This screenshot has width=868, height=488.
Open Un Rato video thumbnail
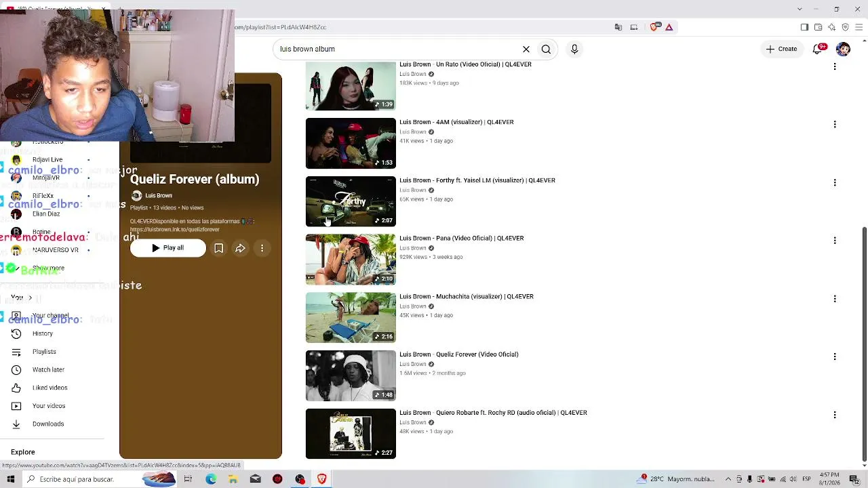pos(351,85)
